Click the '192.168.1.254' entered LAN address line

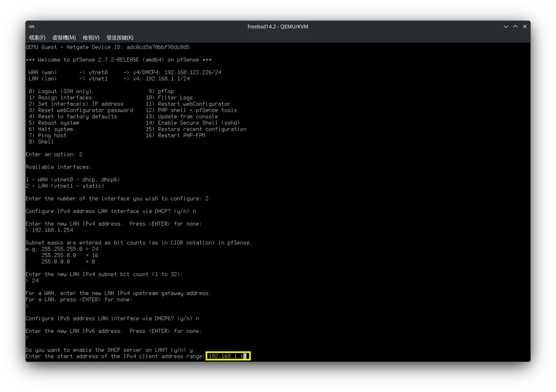[49, 230]
